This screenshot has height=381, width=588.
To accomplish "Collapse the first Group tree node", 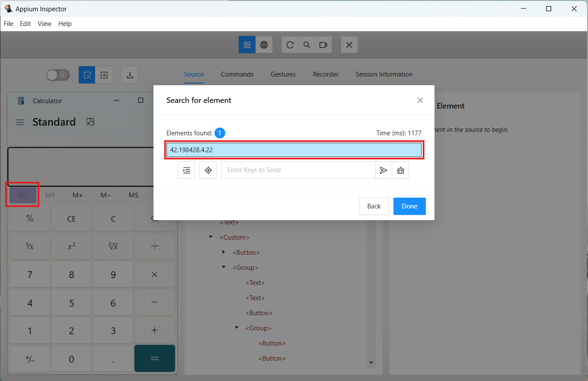I will point(224,267).
